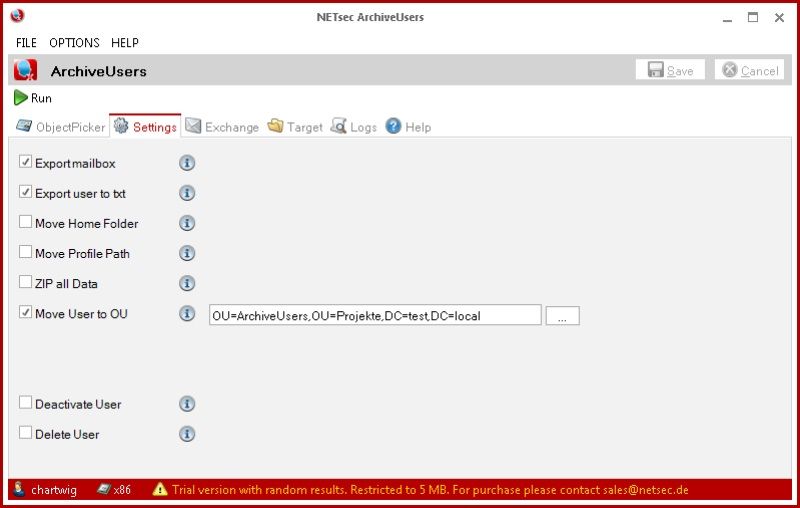The width and height of the screenshot is (800, 508).
Task: Click the chartwig username in status bar
Action: coord(54,490)
